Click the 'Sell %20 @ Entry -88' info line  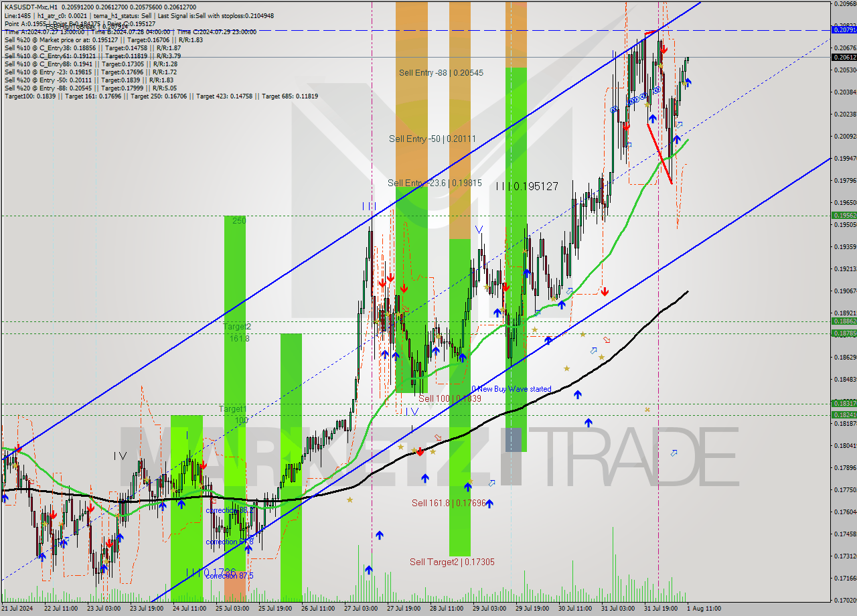pyautogui.click(x=90, y=88)
